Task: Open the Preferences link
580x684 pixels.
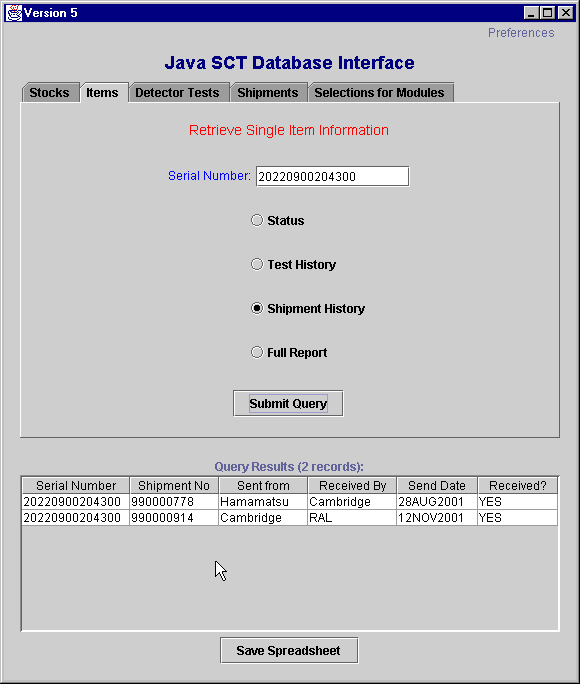Action: pyautogui.click(x=521, y=33)
